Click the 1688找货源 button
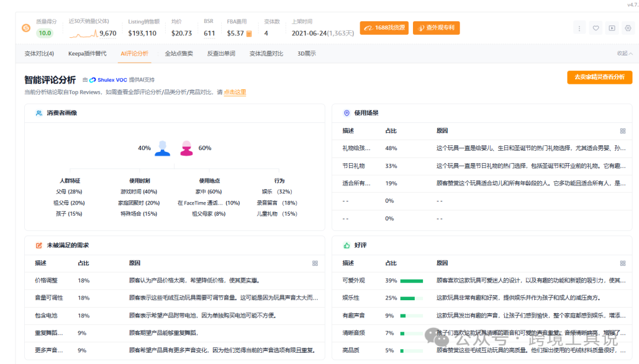Screen dimensions: 639x364 point(385,28)
